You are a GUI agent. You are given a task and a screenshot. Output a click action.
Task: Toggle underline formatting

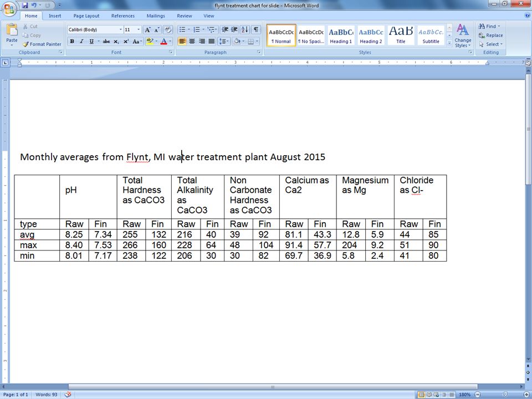(91, 42)
